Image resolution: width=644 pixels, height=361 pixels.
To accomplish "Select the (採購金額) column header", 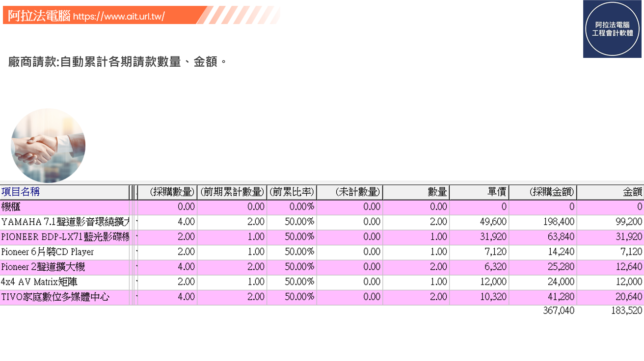I will 543,192.
